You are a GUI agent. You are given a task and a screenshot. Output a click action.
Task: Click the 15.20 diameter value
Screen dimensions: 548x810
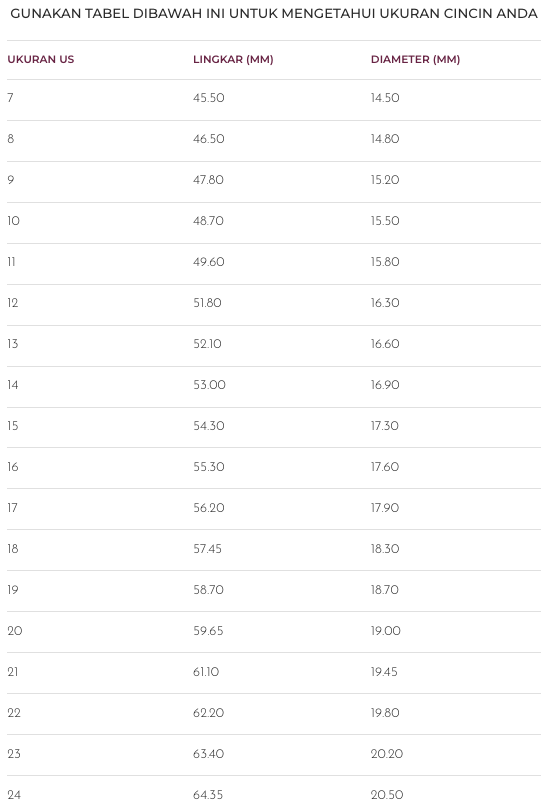coord(385,180)
